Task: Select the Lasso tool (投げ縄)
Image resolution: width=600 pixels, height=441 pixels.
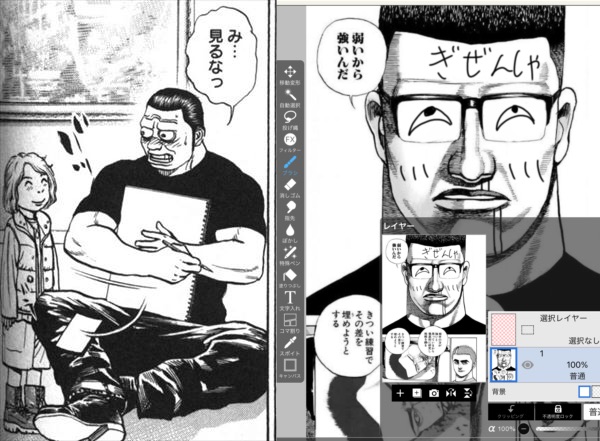Action: [x=290, y=120]
